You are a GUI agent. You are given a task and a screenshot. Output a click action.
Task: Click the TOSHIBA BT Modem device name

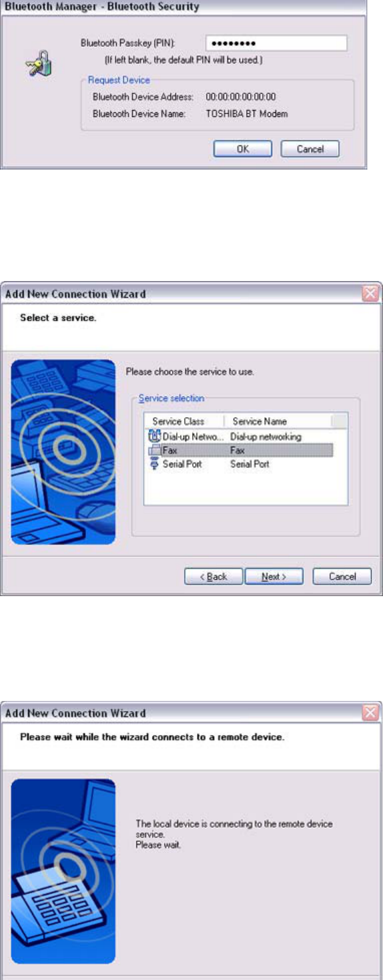click(247, 114)
